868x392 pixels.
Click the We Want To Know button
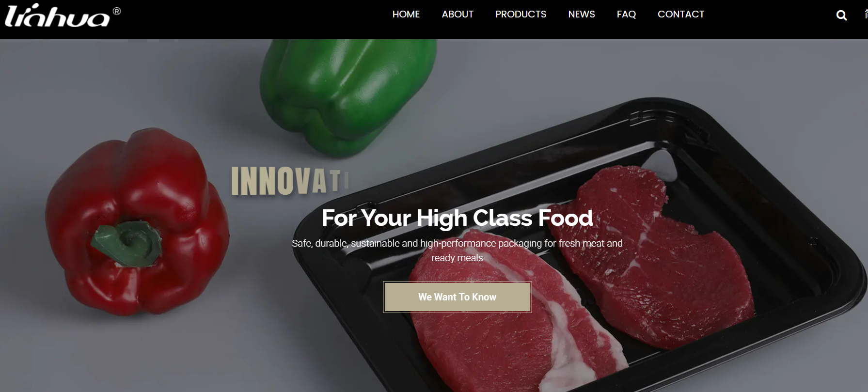tap(457, 297)
